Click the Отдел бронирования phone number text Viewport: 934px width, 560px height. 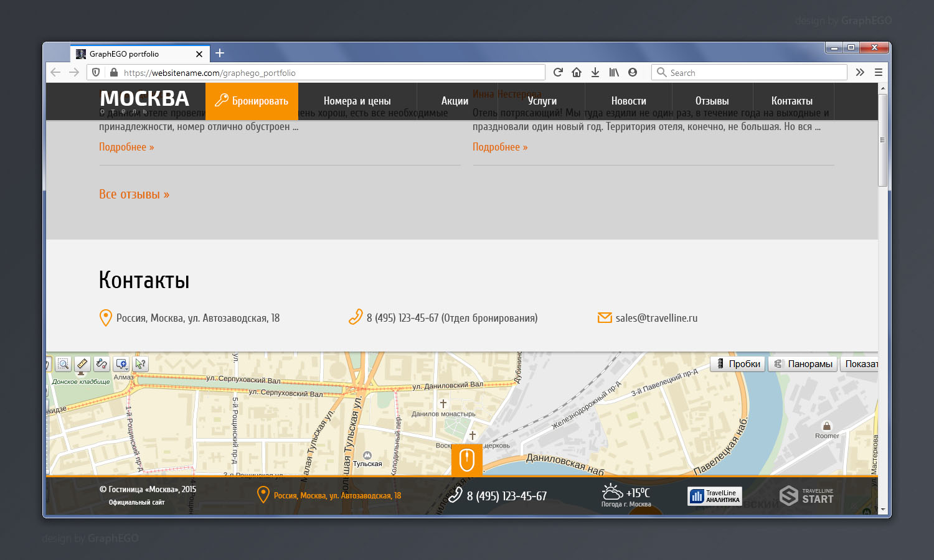(452, 318)
